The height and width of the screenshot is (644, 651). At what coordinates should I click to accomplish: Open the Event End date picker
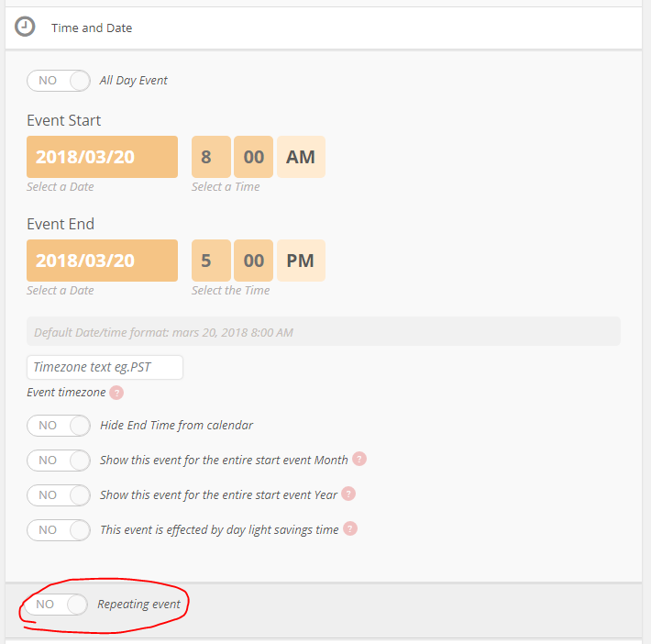(x=102, y=261)
